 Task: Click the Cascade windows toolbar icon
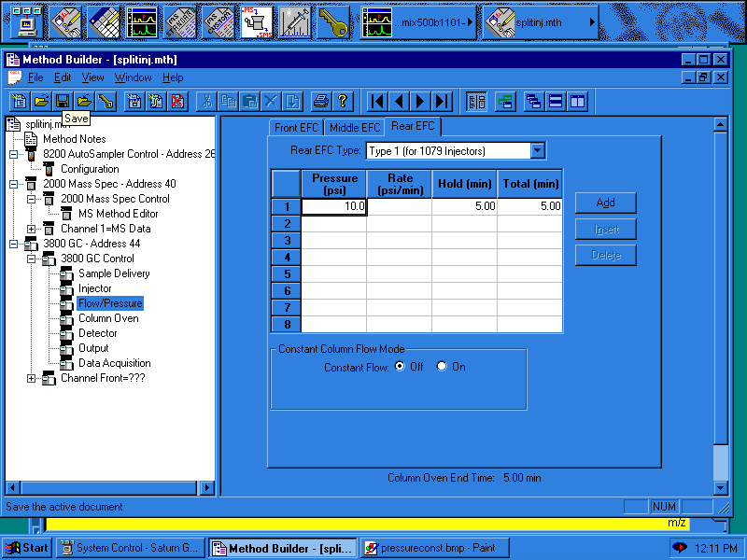533,102
